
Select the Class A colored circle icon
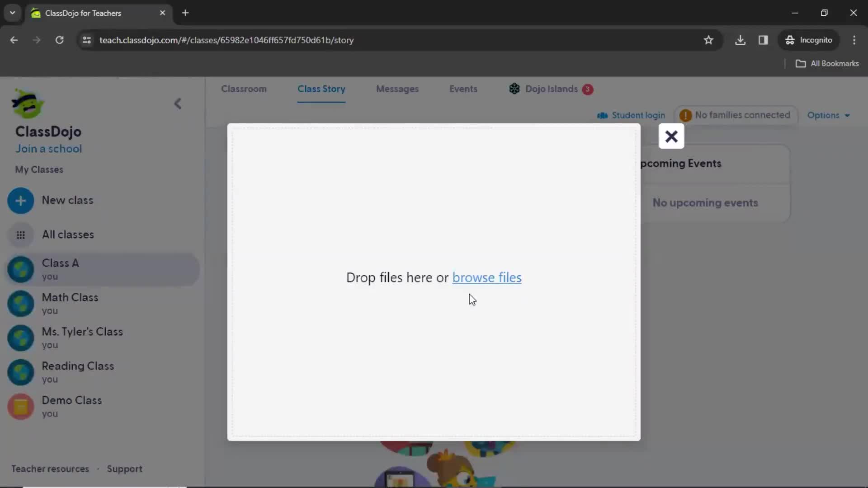pos(20,269)
